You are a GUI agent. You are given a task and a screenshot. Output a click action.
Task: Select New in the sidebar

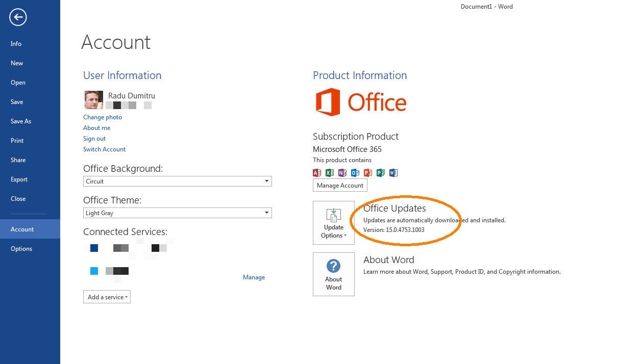coord(30,63)
